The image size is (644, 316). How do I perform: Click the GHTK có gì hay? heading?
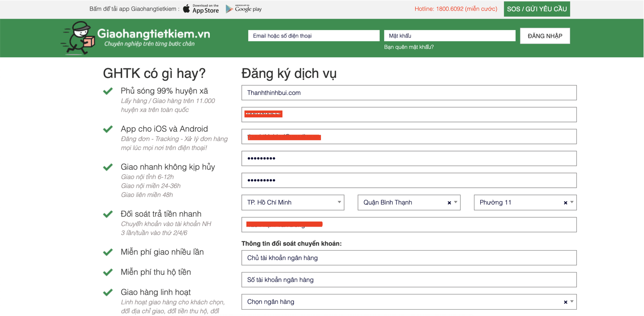click(154, 73)
